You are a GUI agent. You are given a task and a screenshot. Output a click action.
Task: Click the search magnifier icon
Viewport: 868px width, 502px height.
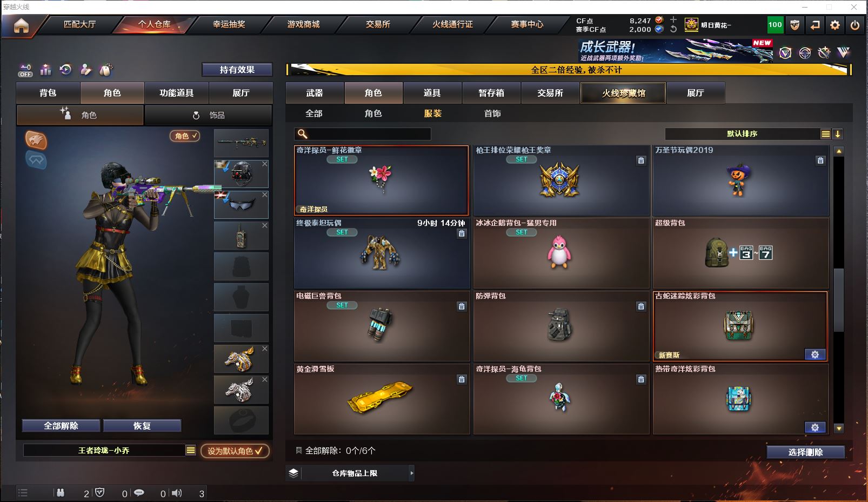(303, 134)
